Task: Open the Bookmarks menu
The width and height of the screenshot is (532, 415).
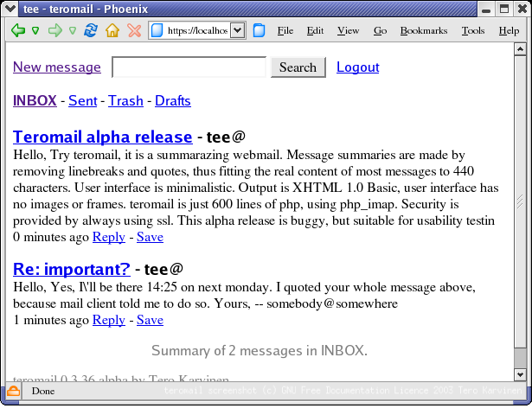Action: click(424, 31)
